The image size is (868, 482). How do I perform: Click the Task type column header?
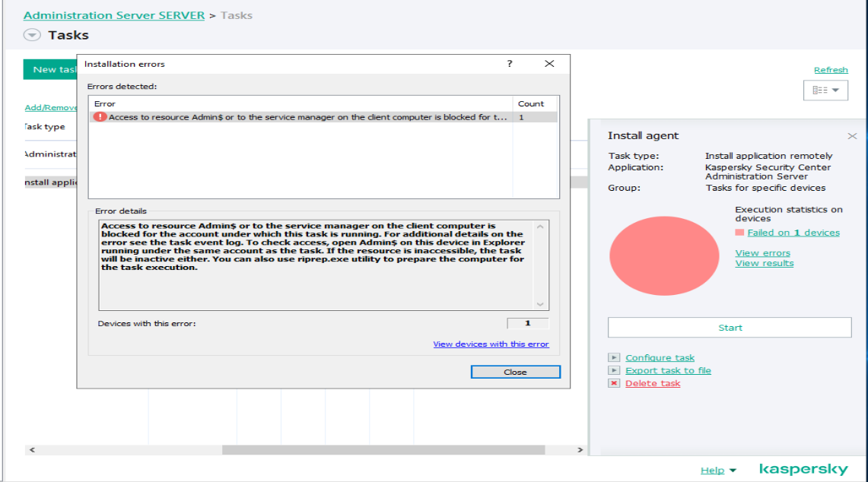point(46,127)
